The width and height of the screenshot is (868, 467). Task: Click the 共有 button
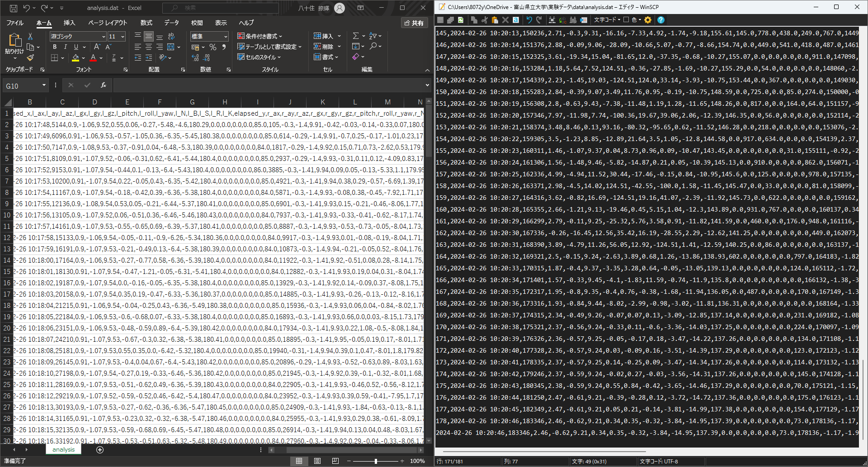414,23
